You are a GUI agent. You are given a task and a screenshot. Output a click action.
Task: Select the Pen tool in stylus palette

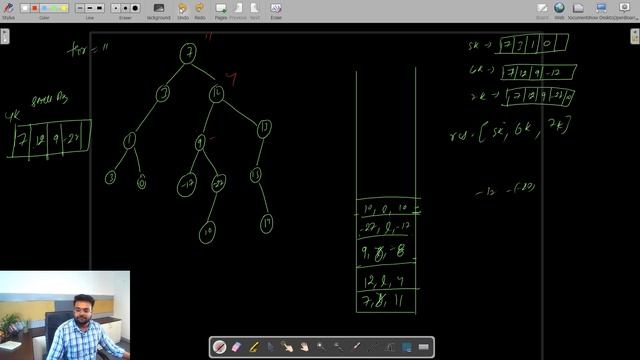click(220, 347)
